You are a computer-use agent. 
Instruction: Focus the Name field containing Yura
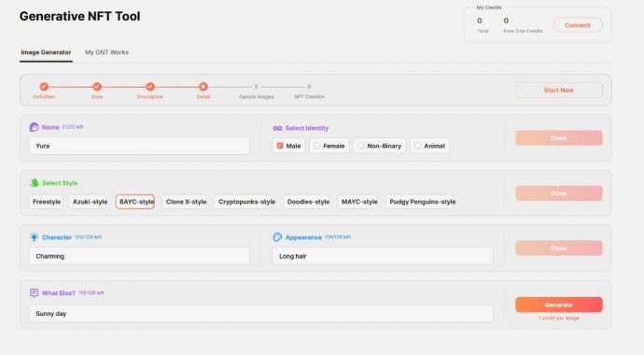point(139,146)
